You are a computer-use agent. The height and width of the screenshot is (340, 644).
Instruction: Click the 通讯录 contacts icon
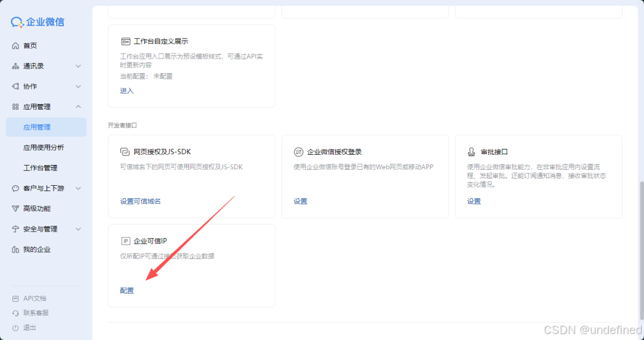(x=16, y=66)
